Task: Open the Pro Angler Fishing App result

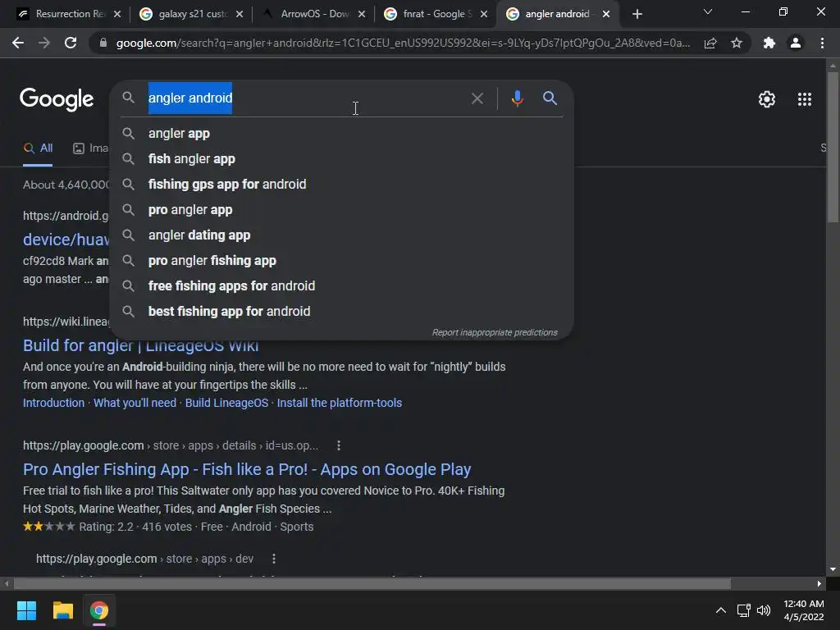Action: pyautogui.click(x=247, y=469)
